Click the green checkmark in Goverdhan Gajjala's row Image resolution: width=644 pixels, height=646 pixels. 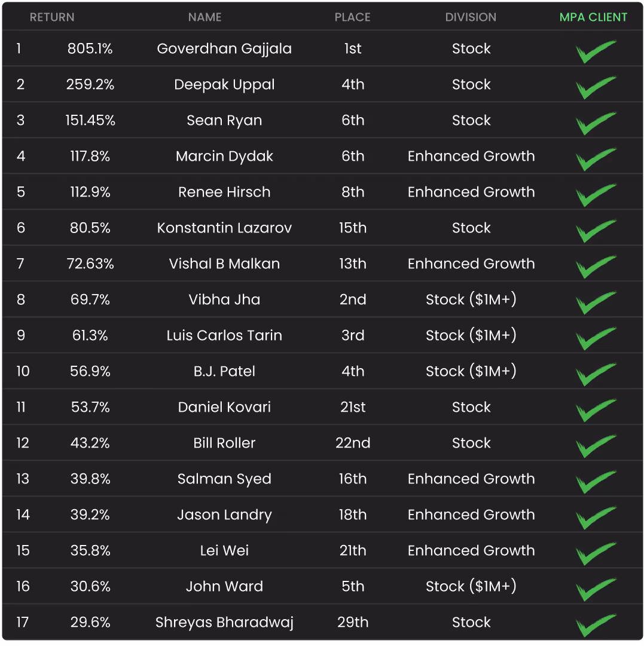[x=595, y=51]
